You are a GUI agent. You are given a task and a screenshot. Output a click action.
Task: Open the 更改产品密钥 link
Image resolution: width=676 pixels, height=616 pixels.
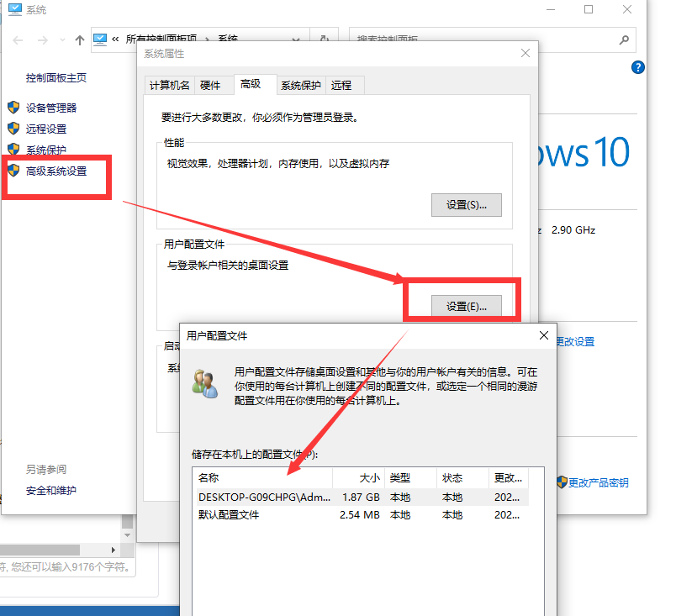pos(598,482)
